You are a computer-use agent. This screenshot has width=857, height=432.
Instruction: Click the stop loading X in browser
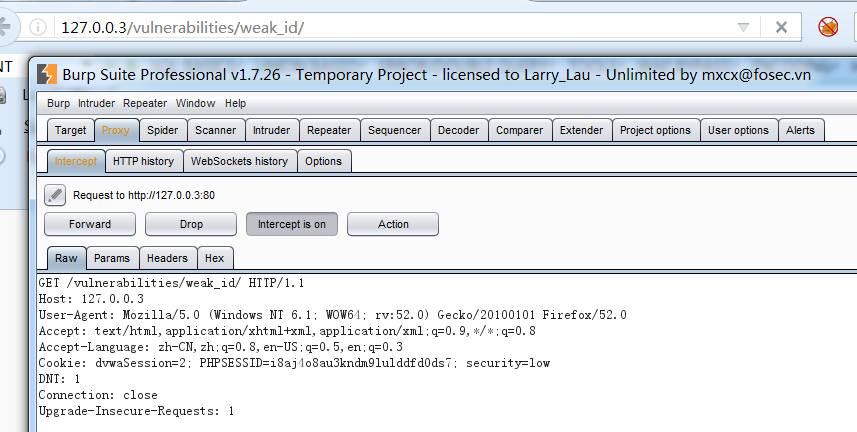[782, 27]
